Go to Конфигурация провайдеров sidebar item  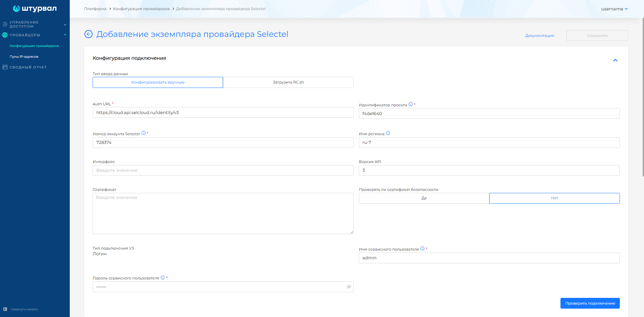click(34, 46)
